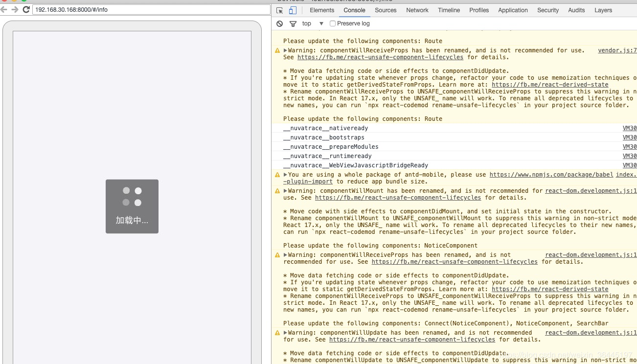Follow the npmjs.com babel package link

coord(551,175)
